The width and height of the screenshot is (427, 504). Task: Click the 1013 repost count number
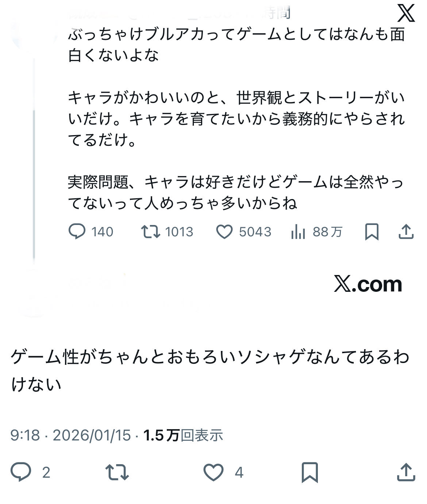click(179, 232)
